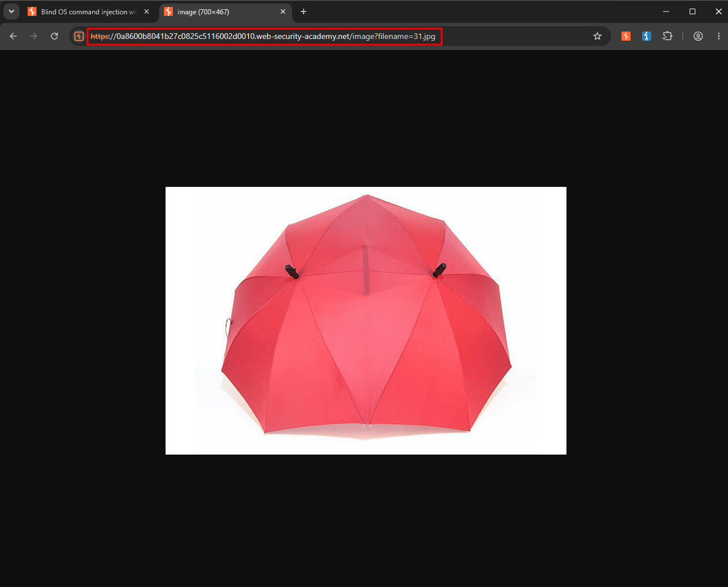
Task: Open the profile avatar menu
Action: point(698,36)
